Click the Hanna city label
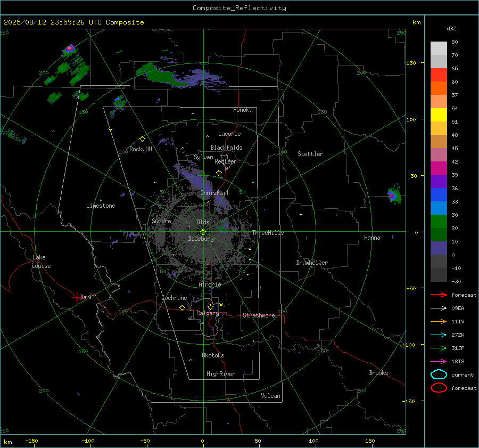The width and height of the screenshot is (479, 448). click(372, 238)
